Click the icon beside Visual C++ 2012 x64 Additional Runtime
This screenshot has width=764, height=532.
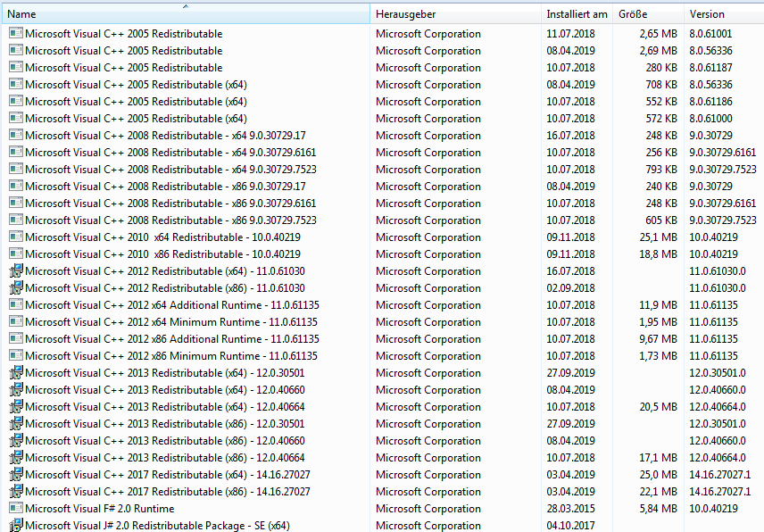[x=15, y=305]
